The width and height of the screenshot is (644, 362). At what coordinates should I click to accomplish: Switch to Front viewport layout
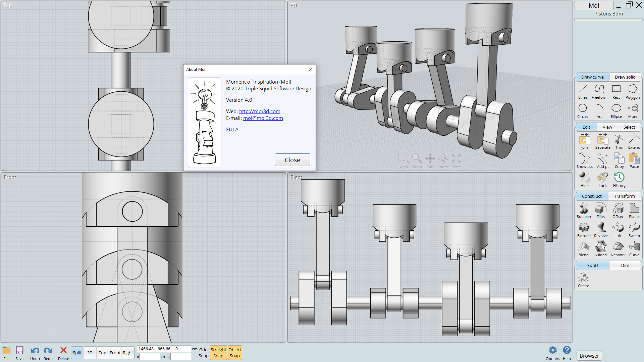click(x=115, y=353)
